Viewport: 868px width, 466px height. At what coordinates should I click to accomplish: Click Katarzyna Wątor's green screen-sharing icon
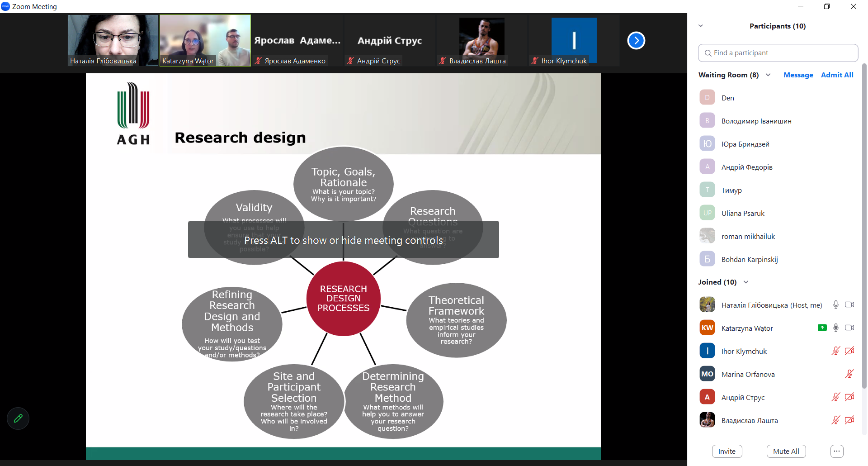click(x=822, y=328)
